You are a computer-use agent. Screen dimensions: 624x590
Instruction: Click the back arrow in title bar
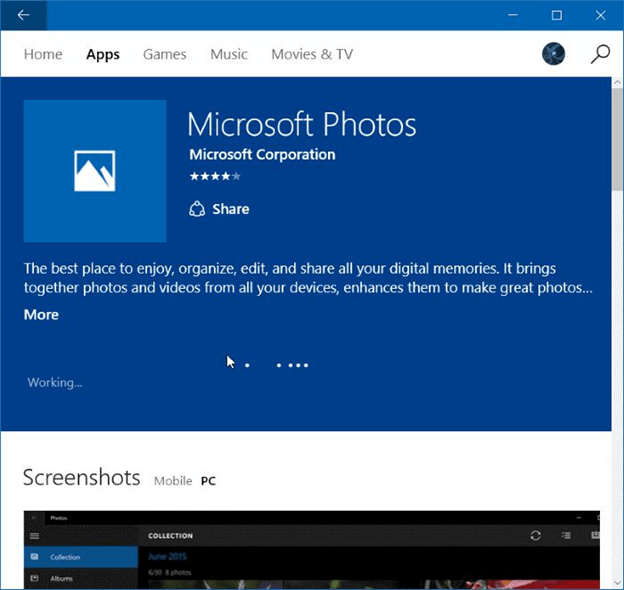click(x=23, y=15)
